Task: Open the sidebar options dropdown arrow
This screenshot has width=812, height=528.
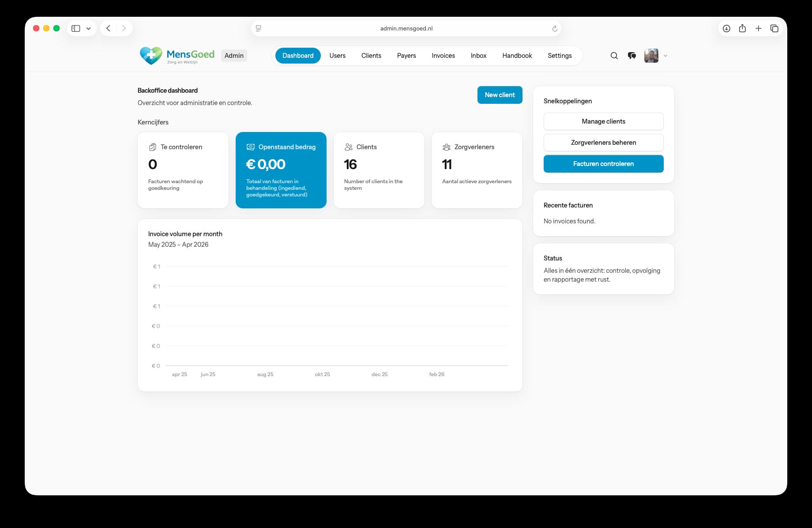Action: click(x=89, y=28)
